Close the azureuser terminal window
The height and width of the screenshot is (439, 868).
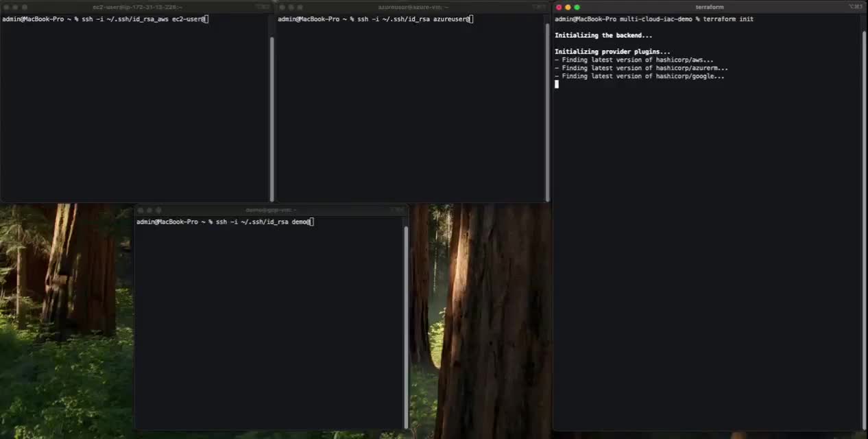[x=282, y=7]
